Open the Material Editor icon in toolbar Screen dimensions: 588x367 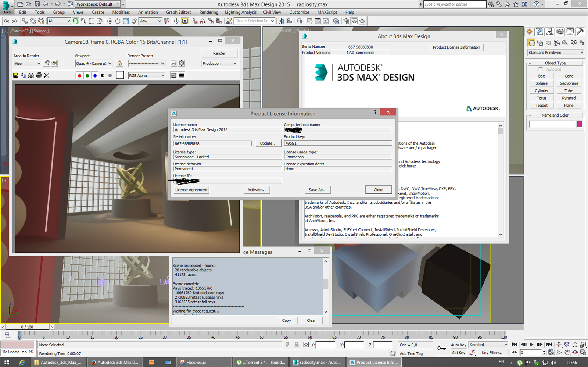336,21
